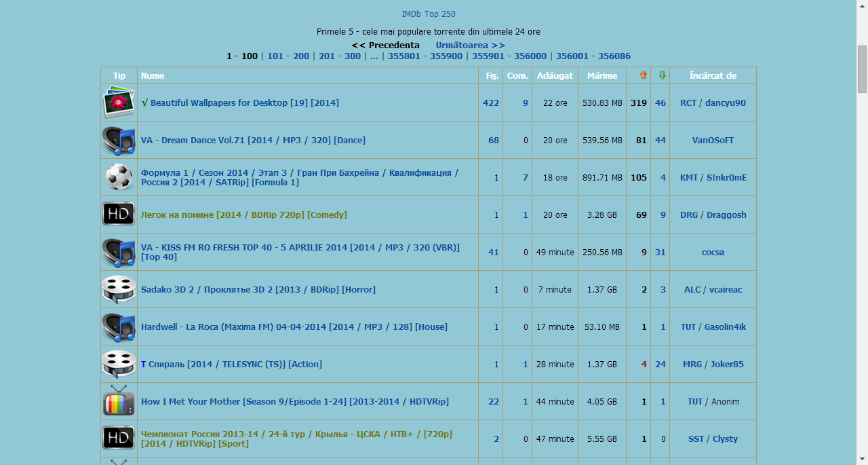
Task: Open uploader VanOSoFT profile
Action: tap(713, 140)
